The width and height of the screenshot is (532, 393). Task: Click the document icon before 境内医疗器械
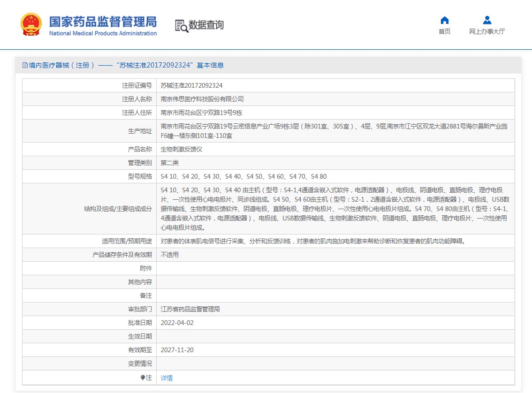click(25, 65)
